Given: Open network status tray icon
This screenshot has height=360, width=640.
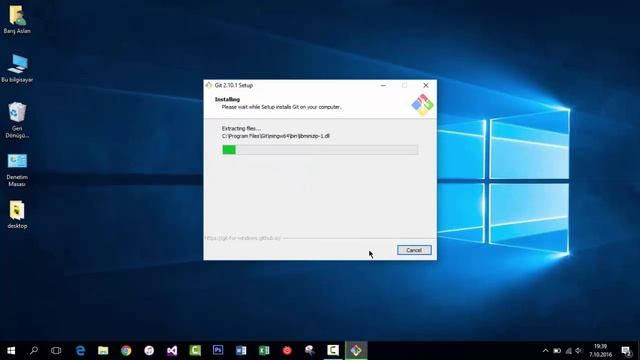Looking at the screenshot, I should pyautogui.click(x=568, y=351).
